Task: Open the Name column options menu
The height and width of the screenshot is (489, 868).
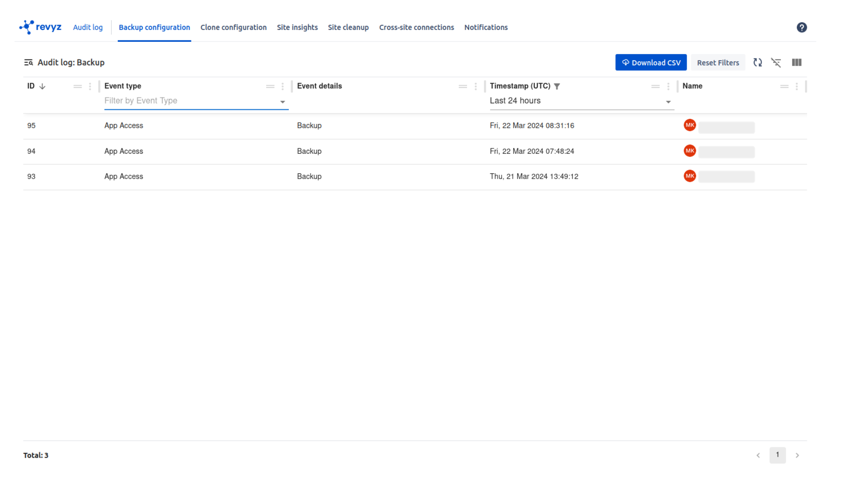Action: (796, 86)
